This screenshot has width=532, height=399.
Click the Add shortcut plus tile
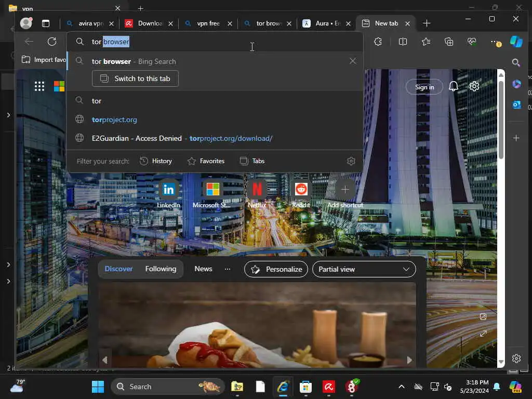point(345,194)
